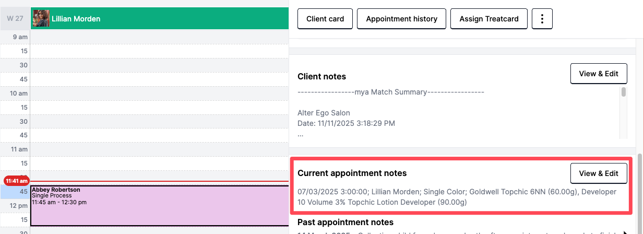Viewport: 644px width, 234px height.
Task: View & Edit the client notes
Action: click(x=599, y=74)
